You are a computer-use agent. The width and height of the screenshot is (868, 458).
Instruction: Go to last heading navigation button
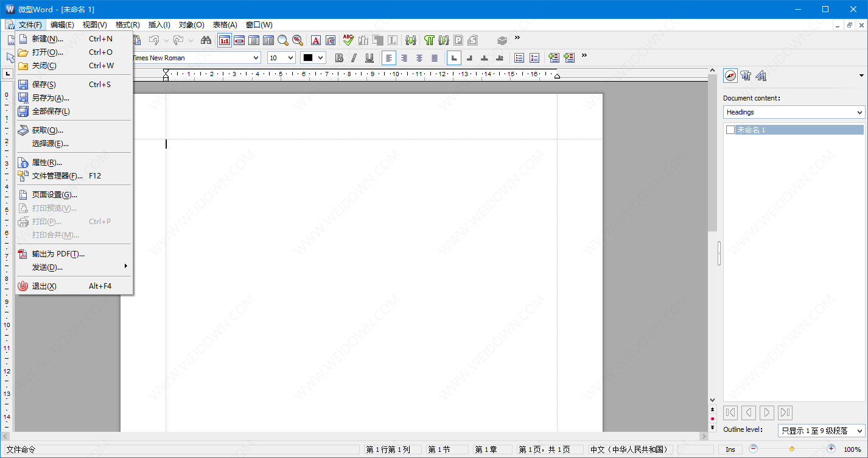785,412
